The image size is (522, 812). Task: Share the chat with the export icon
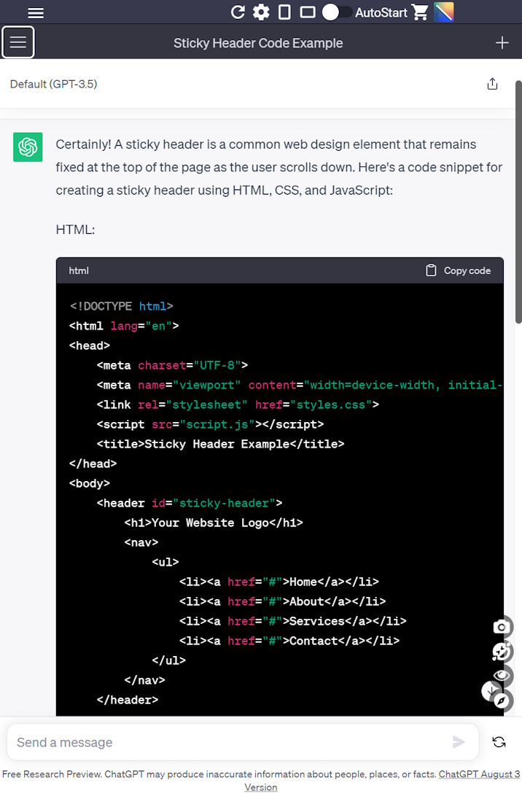492,84
